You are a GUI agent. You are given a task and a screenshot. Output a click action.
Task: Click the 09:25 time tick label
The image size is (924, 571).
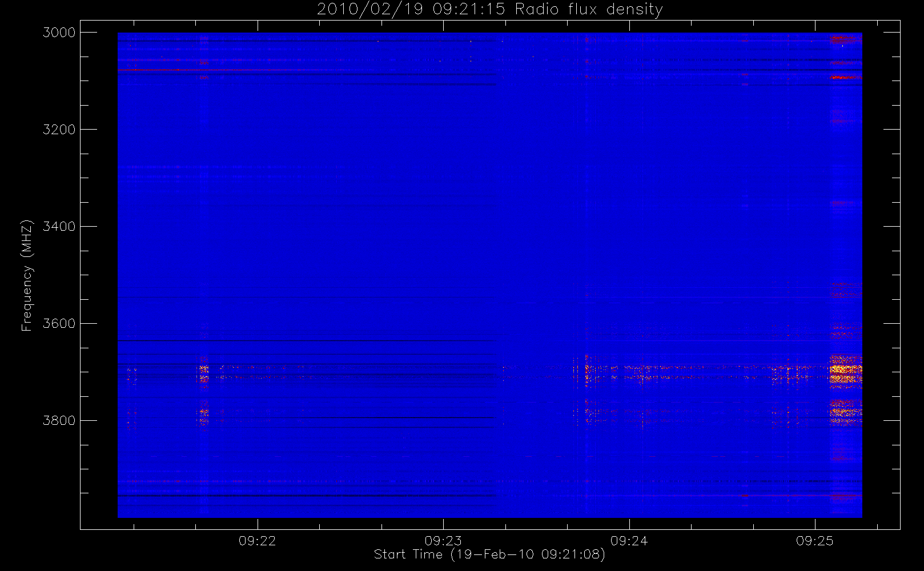815,541
